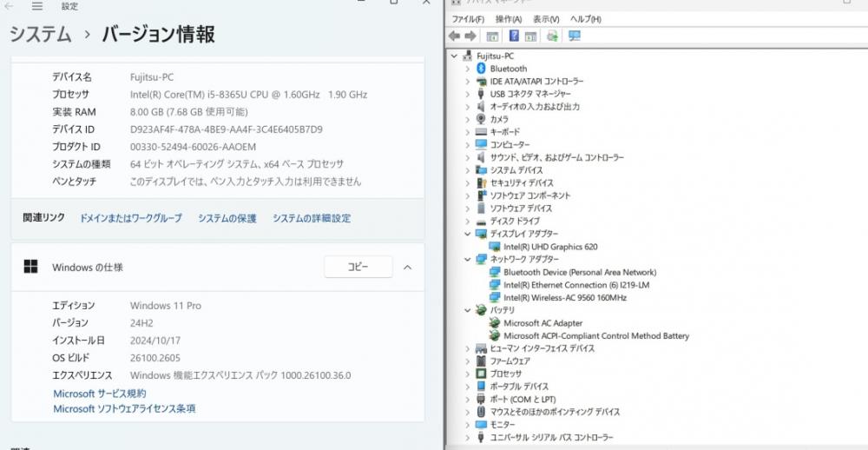Open the 操作(A) menu
Viewport: 868px width, 450px height.
click(x=508, y=19)
